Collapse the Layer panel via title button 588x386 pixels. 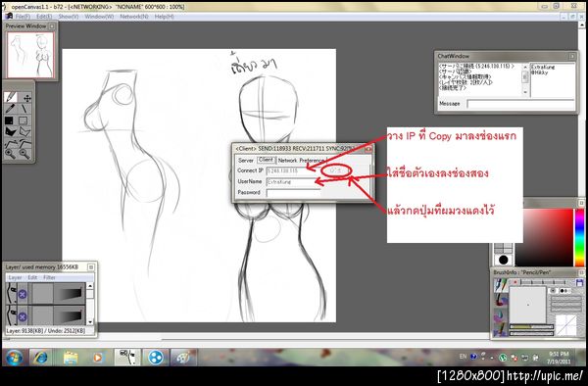coord(91,266)
